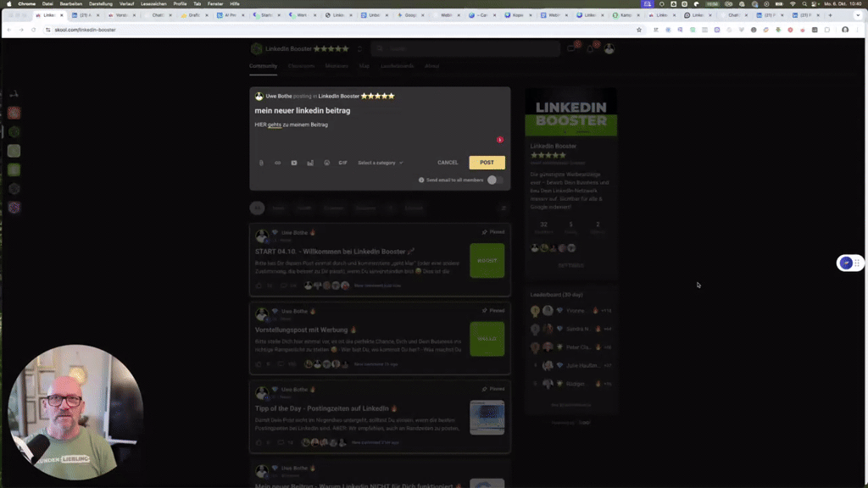Open the red community icon in left rail
Screen dimensions: 868x488
click(14, 113)
